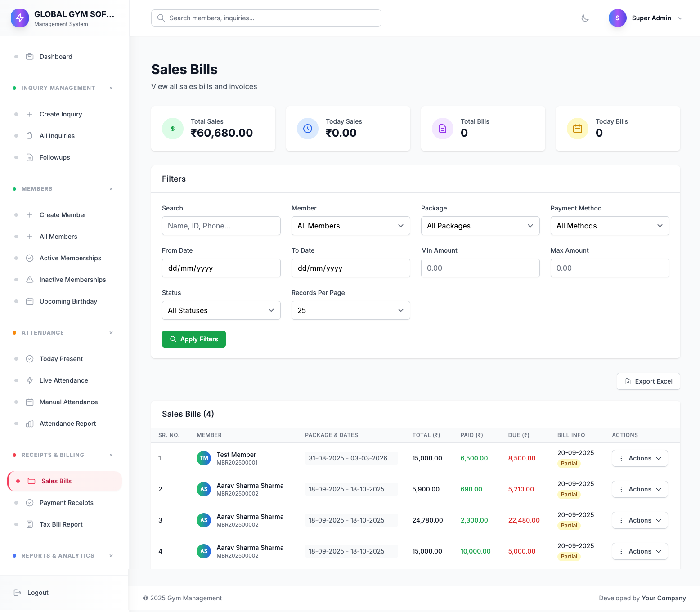Collapse the Members sidebar section
This screenshot has width=700, height=612.
tap(111, 189)
